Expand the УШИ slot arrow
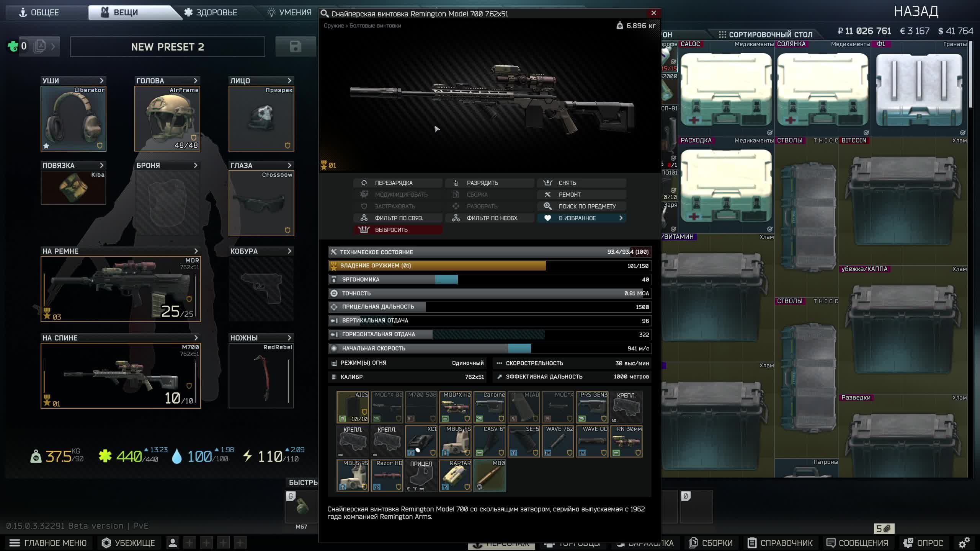The height and width of the screenshot is (551, 980). pyautogui.click(x=101, y=81)
